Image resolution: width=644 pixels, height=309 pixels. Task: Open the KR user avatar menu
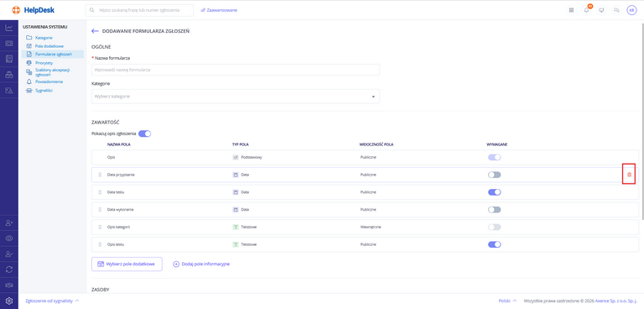tap(631, 10)
